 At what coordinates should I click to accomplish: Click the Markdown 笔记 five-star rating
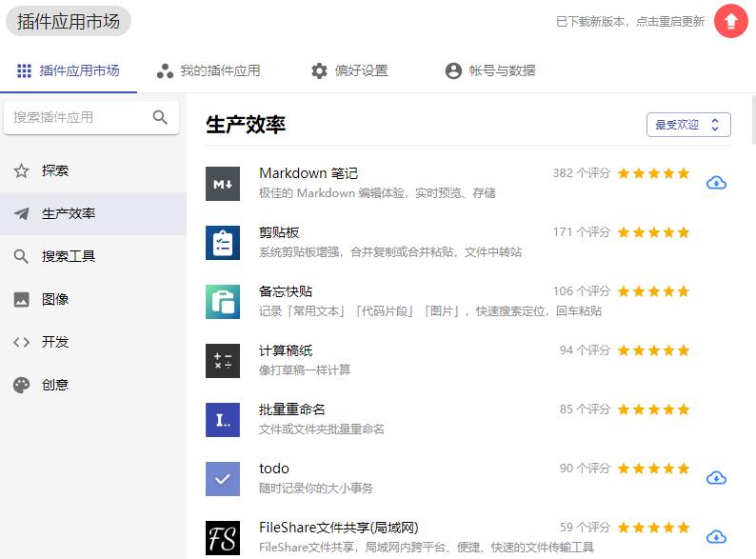[653, 173]
